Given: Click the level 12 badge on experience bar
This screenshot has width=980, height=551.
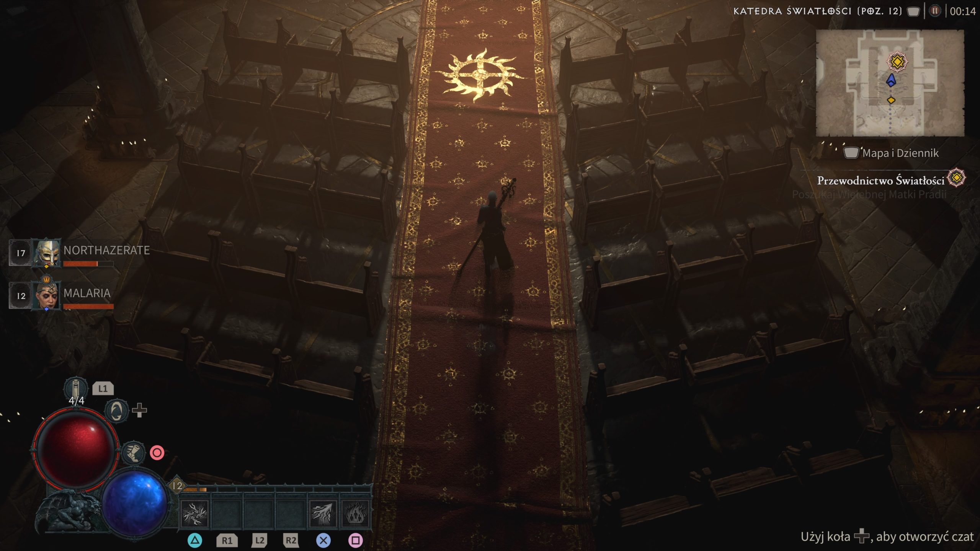Looking at the screenshot, I should [177, 486].
